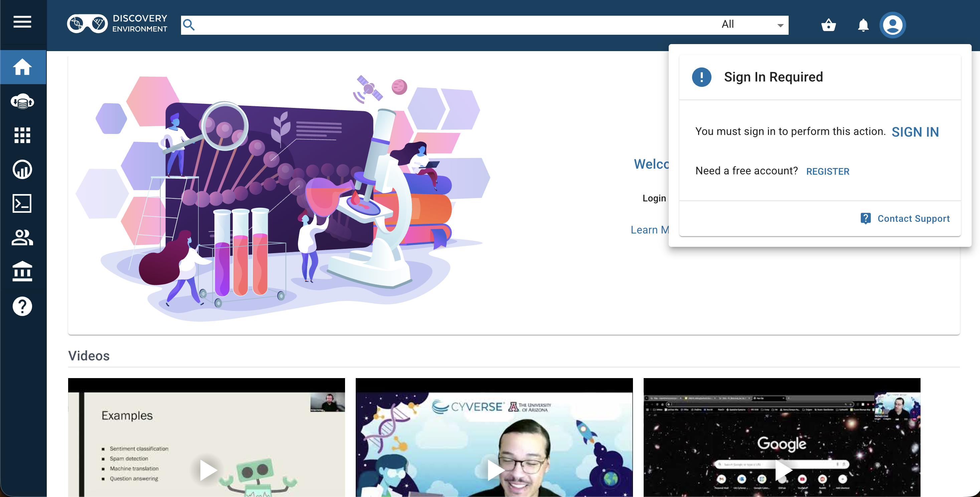This screenshot has width=980, height=497.
Task: Go to the Home page
Action: (x=22, y=67)
